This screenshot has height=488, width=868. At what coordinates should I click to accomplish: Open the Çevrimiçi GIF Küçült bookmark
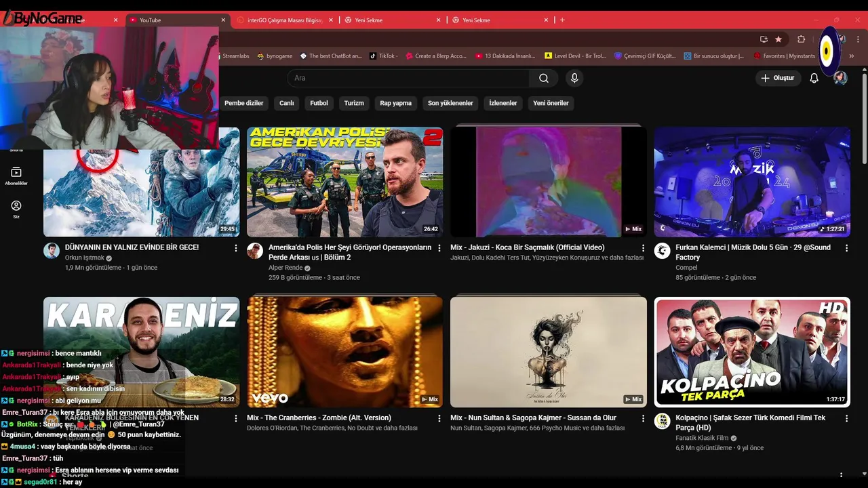click(646, 56)
